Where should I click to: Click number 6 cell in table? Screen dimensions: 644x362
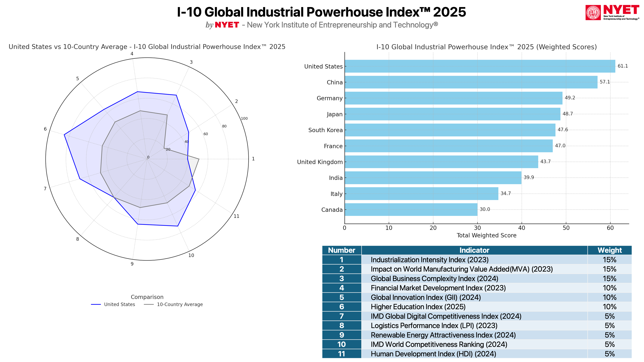pyautogui.click(x=341, y=307)
